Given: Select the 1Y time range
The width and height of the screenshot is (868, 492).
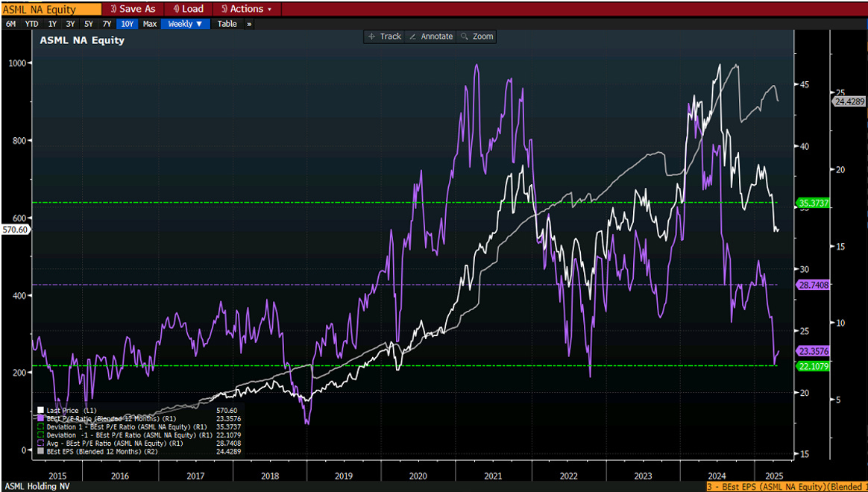Looking at the screenshot, I should point(53,24).
